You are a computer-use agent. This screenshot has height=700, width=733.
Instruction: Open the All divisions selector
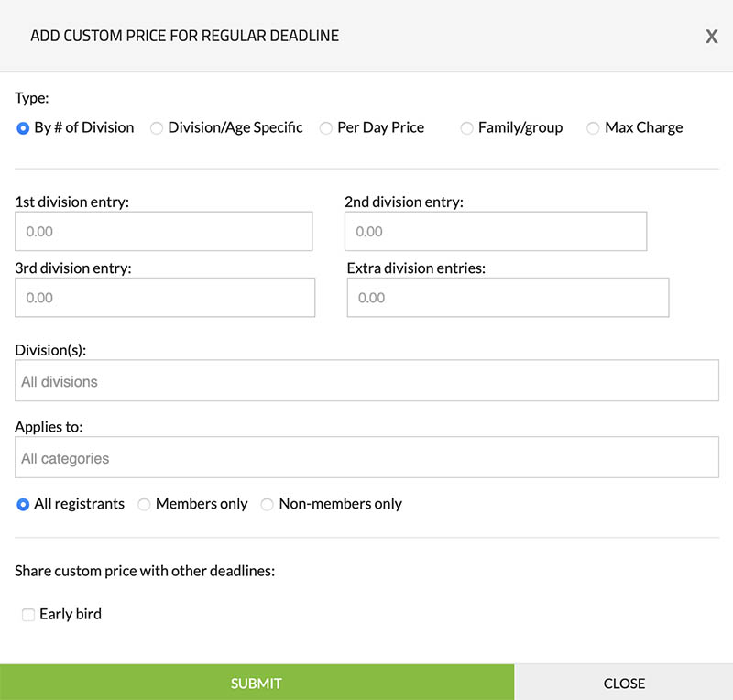(366, 381)
